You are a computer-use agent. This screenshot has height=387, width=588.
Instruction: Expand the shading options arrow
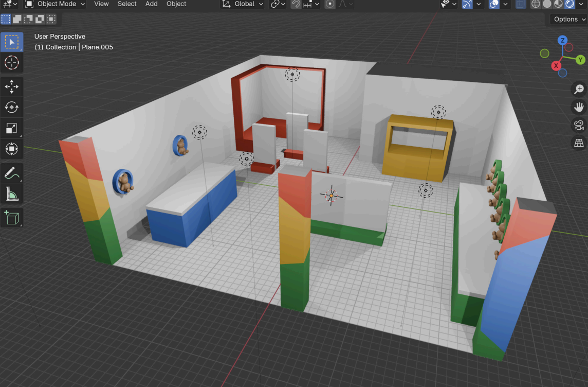point(581,4)
